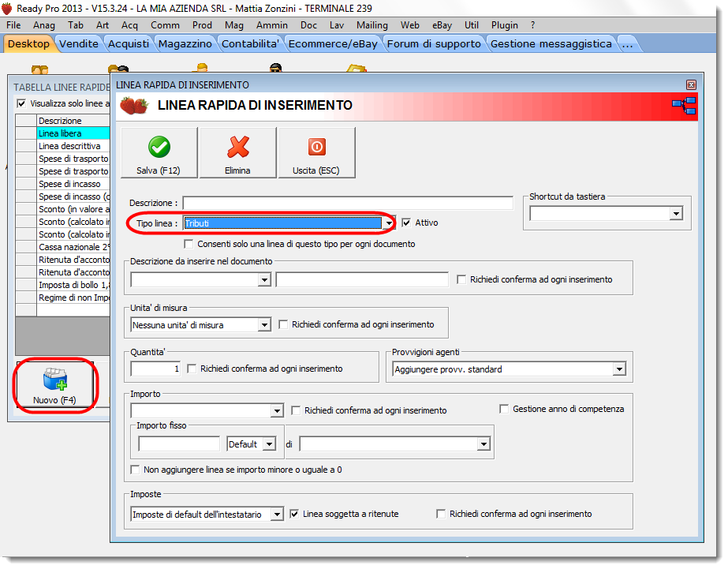Click the Uscita (ESC) power icon button
This screenshot has width=728, height=569.
tap(316, 152)
